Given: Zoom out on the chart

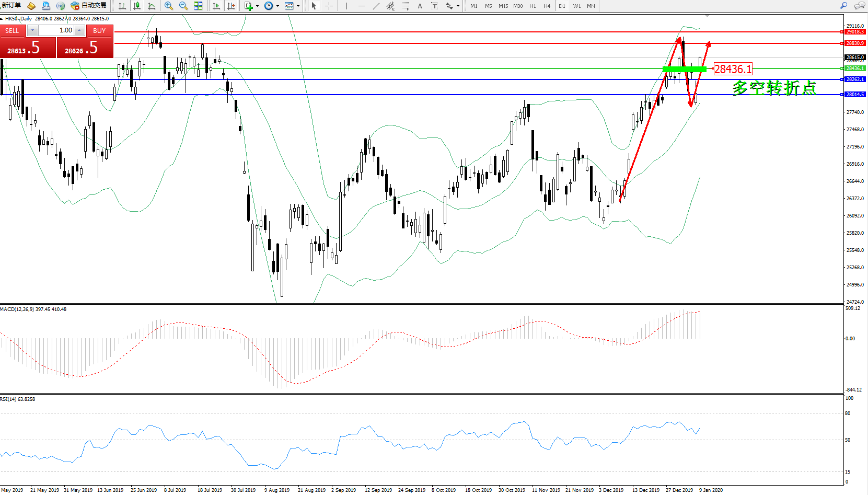Looking at the screenshot, I should click(x=183, y=6).
